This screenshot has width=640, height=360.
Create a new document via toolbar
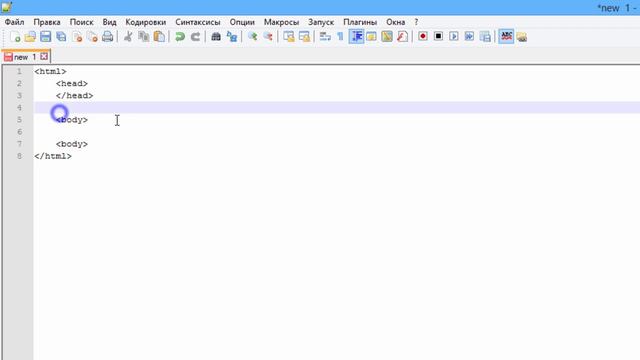pos(15,37)
